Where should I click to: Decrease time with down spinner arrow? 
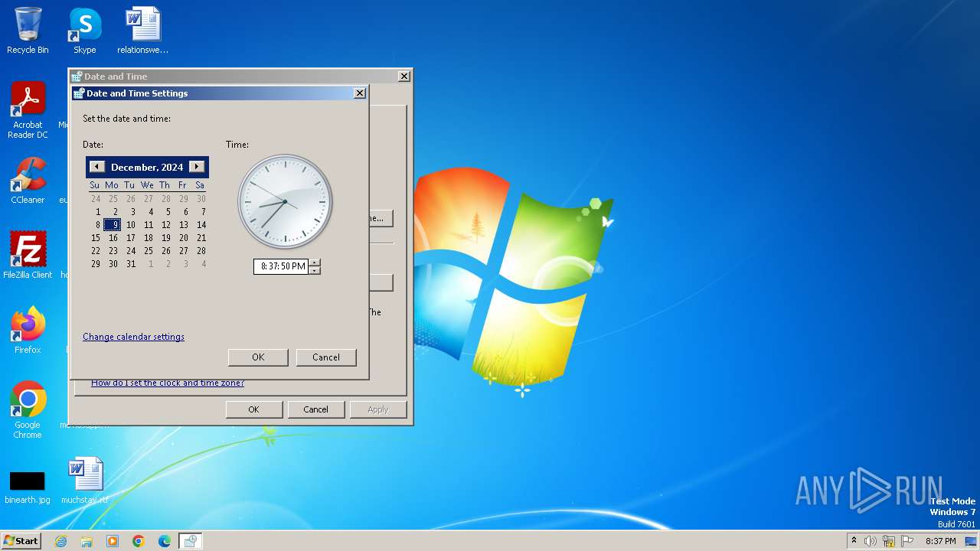(x=314, y=270)
